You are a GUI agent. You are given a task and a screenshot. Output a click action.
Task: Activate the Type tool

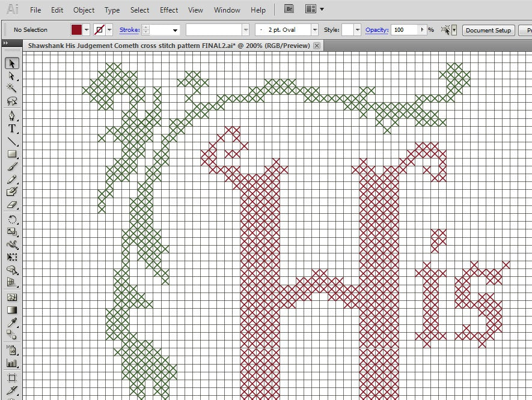click(x=11, y=129)
